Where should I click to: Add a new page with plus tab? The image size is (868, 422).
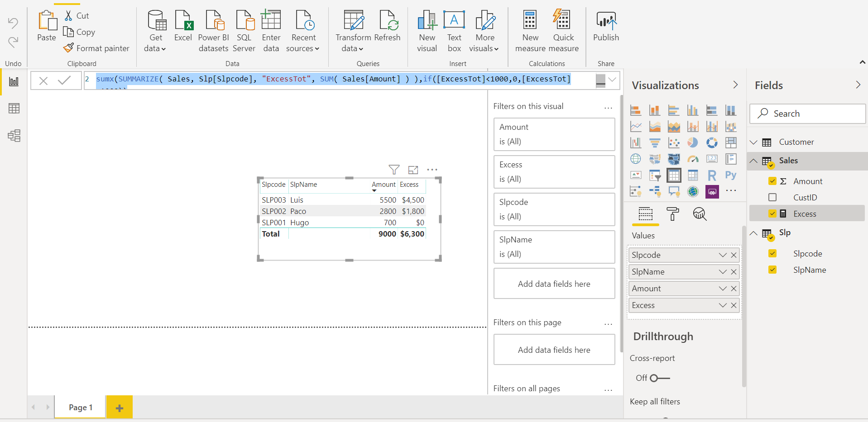(120, 407)
